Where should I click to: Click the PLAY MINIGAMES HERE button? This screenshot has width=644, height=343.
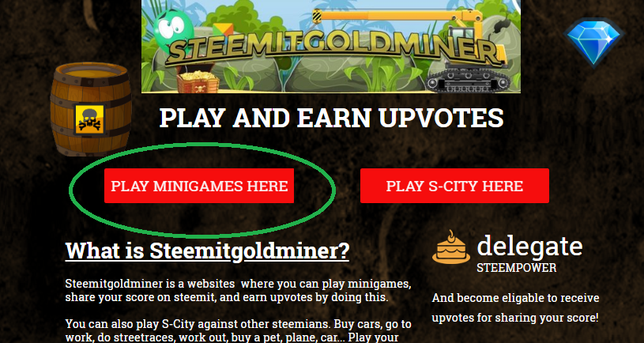pos(199,186)
